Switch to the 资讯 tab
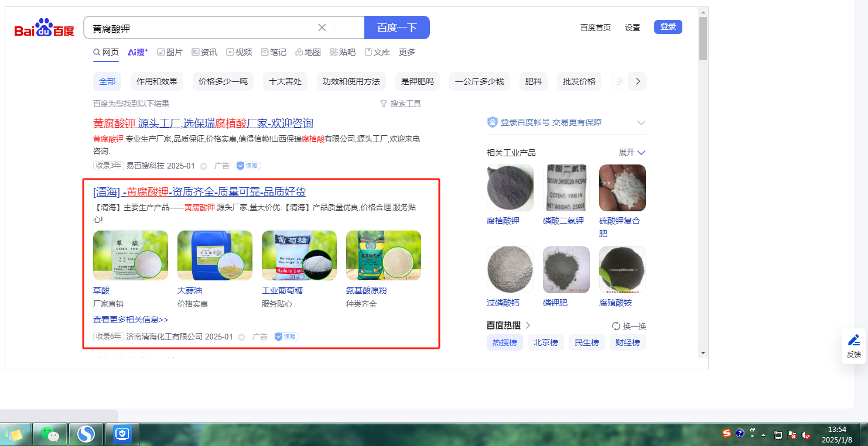The image size is (868, 446). [204, 52]
